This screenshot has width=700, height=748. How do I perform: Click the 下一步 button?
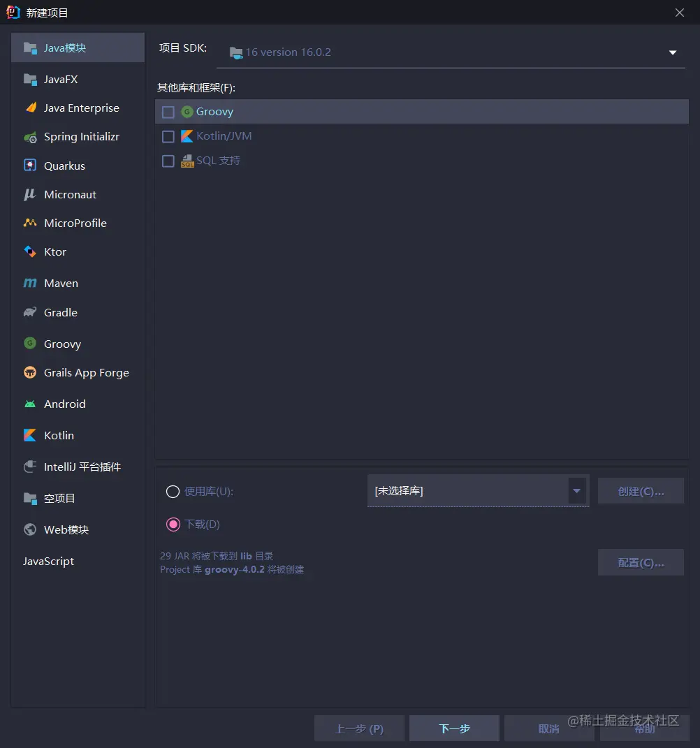454,728
